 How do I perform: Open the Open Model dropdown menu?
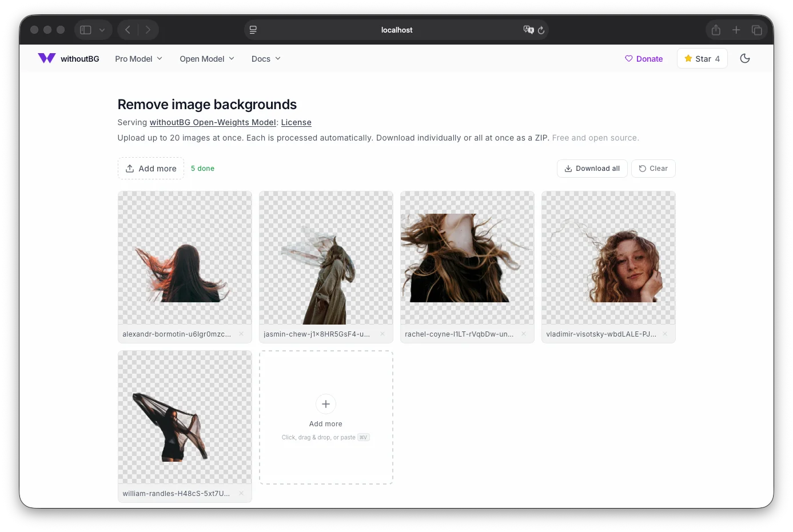click(207, 59)
